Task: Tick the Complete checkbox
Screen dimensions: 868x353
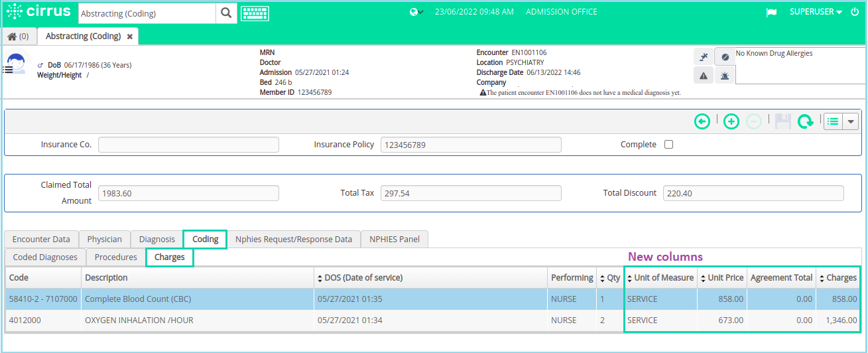Action: tap(668, 145)
